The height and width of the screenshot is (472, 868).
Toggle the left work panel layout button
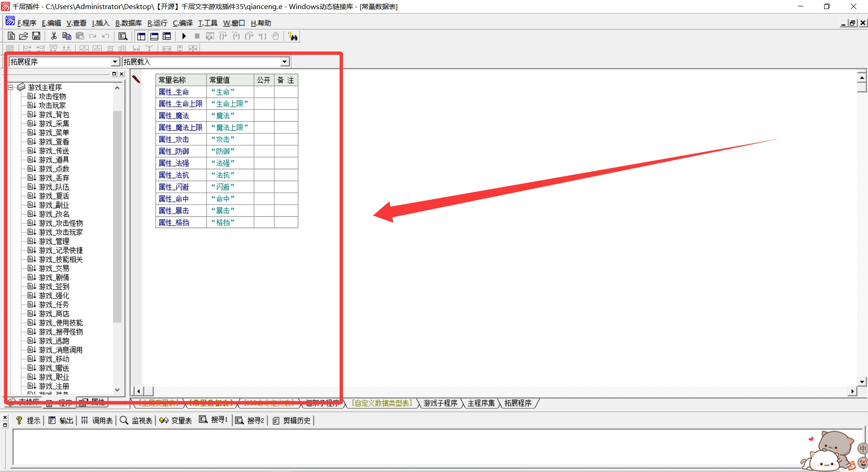(141, 36)
